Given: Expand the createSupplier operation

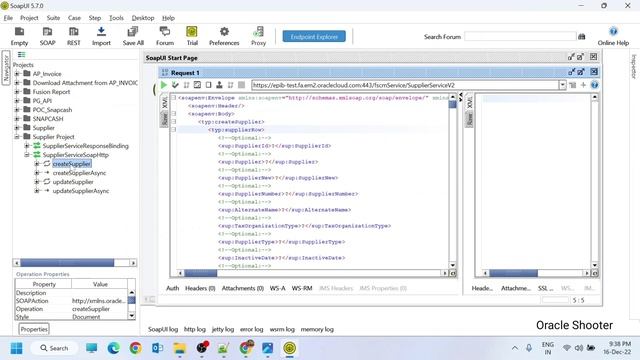Looking at the screenshot, I should [37, 164].
